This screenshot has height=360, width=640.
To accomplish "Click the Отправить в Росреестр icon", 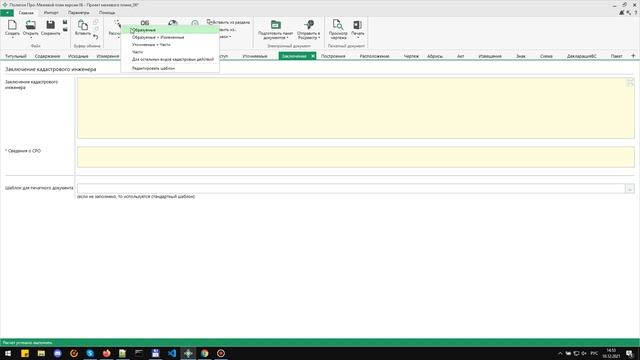I will (x=309, y=25).
